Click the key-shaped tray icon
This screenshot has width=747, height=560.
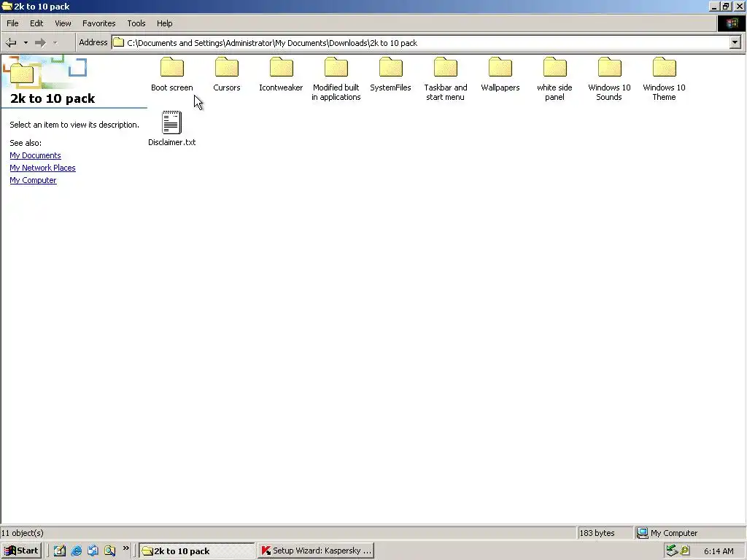(685, 551)
